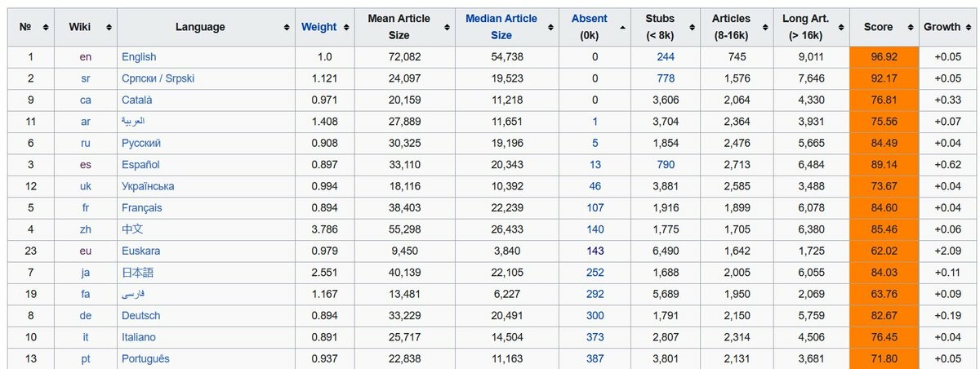The width and height of the screenshot is (980, 369).
Task: Click the 'sr' wiki code link
Action: point(86,78)
